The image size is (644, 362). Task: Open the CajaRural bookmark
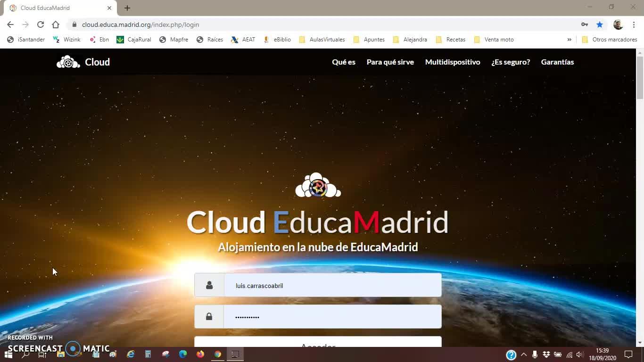click(134, 40)
